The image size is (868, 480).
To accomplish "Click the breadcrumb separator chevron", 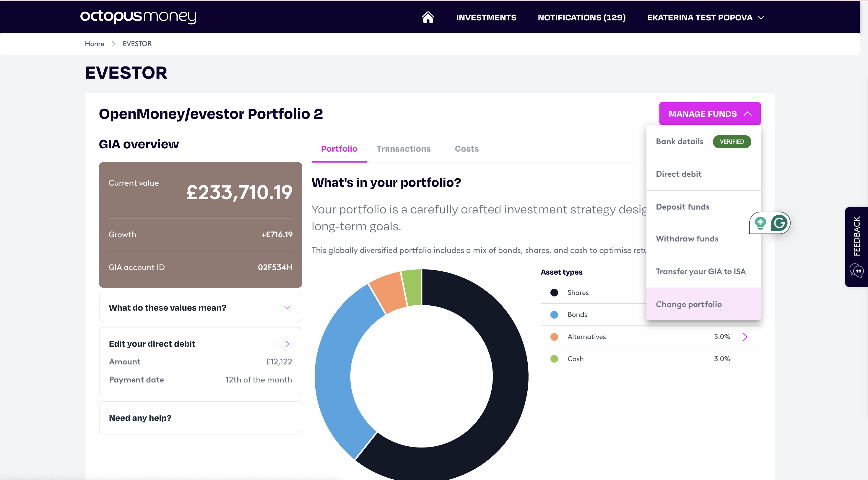I will click(x=113, y=44).
